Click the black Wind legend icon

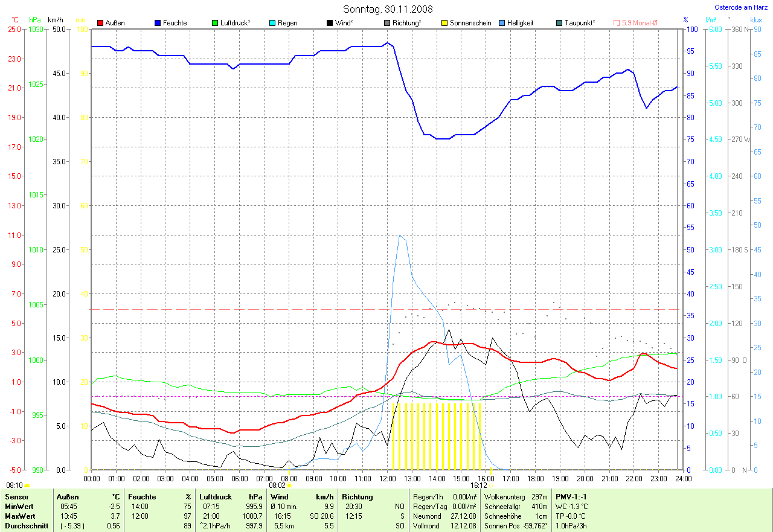pyautogui.click(x=330, y=23)
